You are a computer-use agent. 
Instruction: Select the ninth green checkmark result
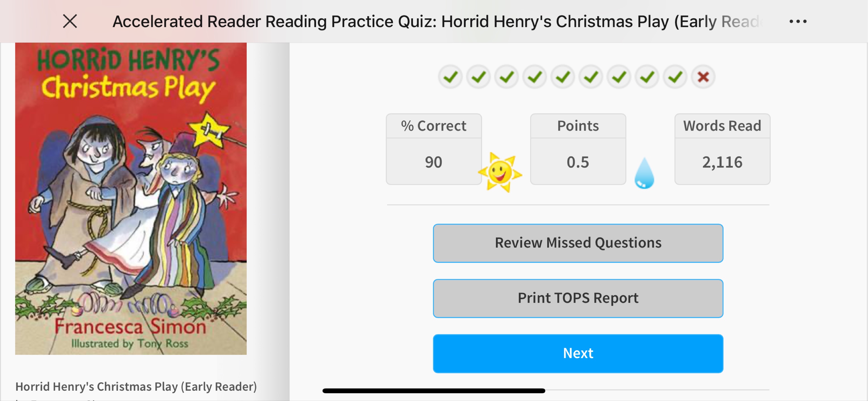point(675,77)
